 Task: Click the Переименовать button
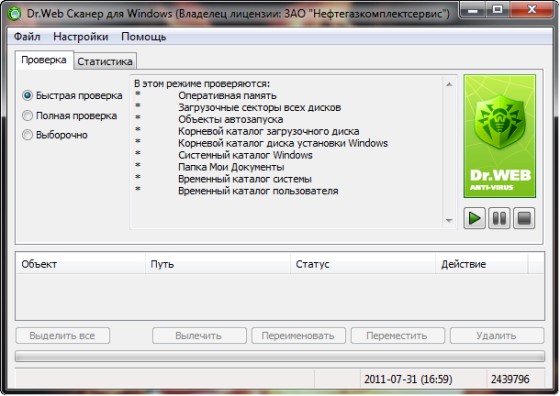[x=298, y=336]
